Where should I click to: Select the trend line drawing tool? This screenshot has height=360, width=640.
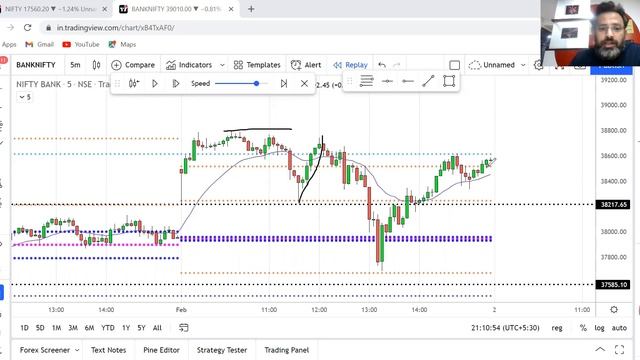[428, 81]
